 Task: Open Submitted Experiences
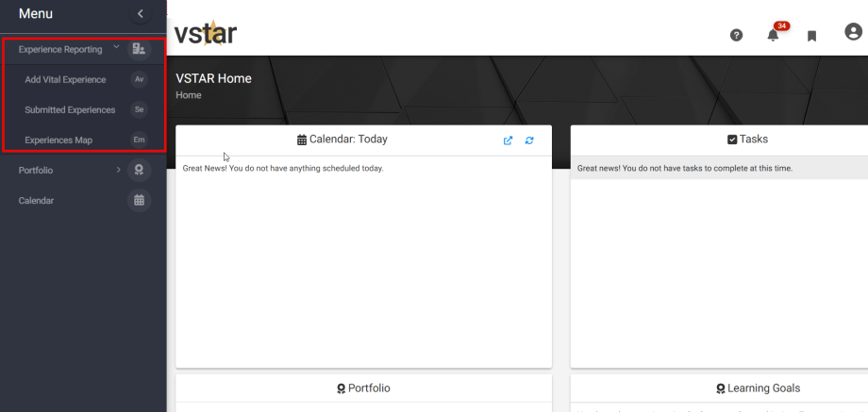click(71, 110)
